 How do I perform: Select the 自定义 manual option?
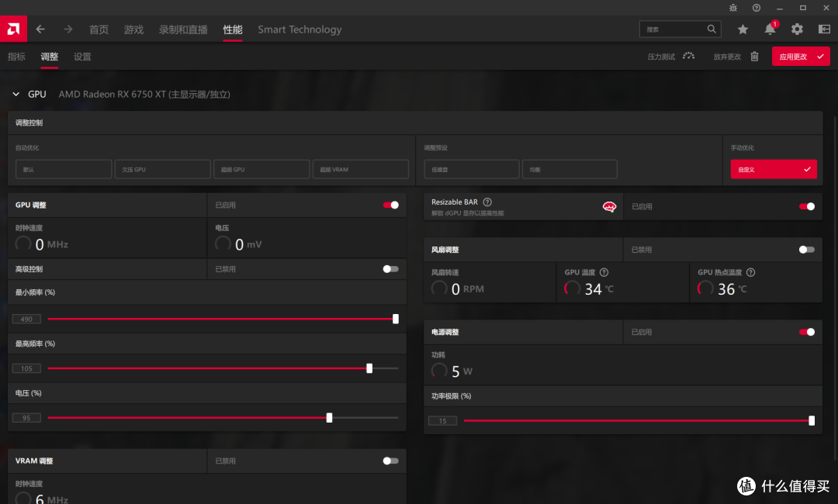tap(774, 169)
